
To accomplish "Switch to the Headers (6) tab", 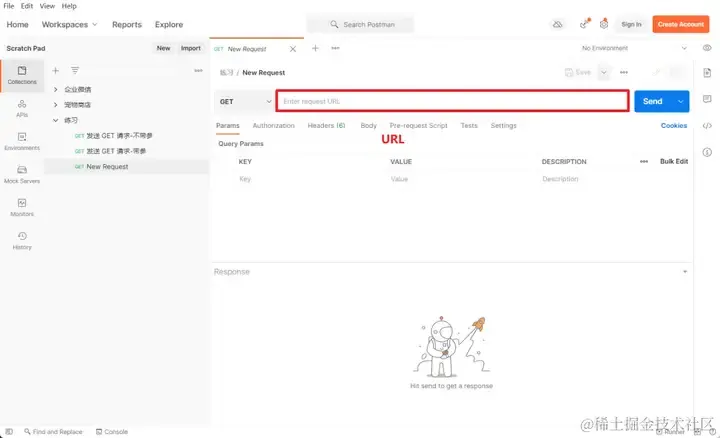I will (x=326, y=125).
